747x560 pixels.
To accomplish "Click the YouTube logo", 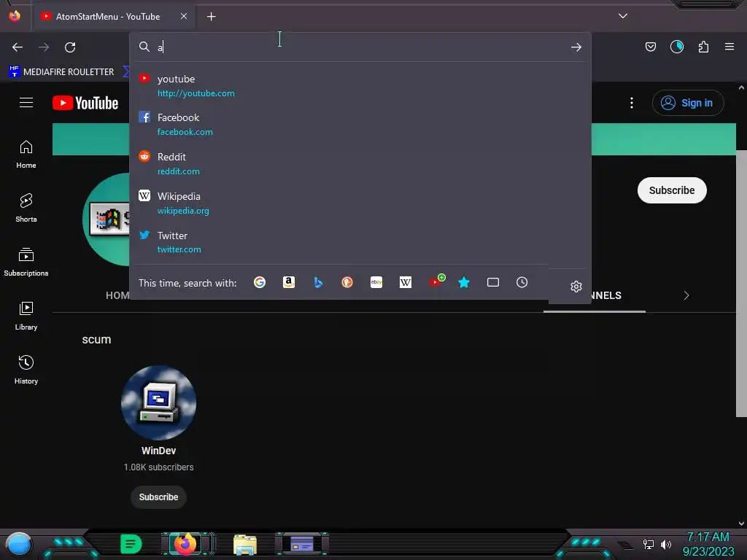I will tap(85, 103).
